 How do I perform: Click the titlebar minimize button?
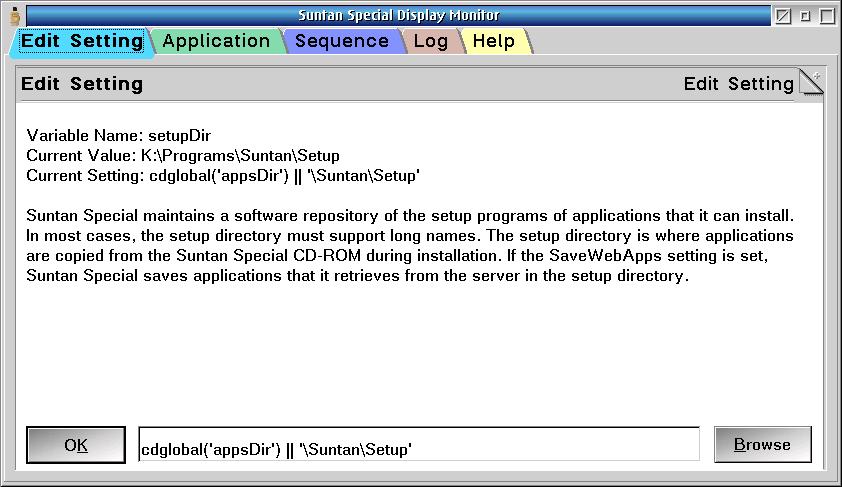click(805, 16)
